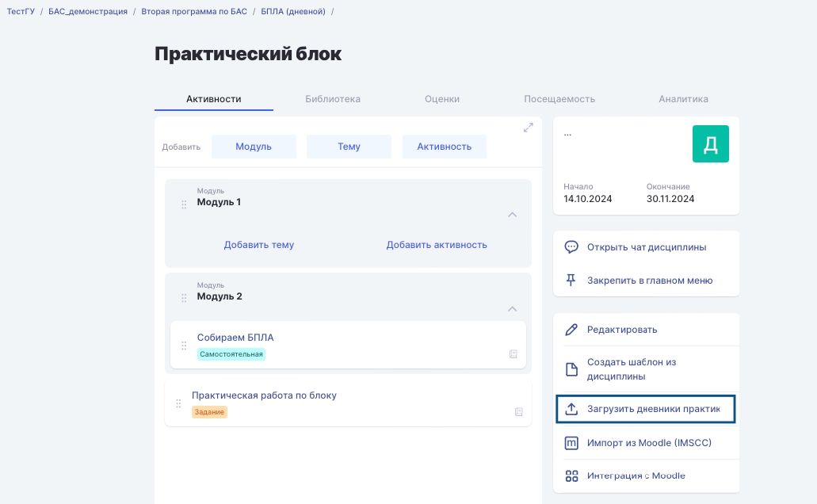Click the upload icon for Загрузить дневники практик
The image size is (817, 504).
coord(571,409)
